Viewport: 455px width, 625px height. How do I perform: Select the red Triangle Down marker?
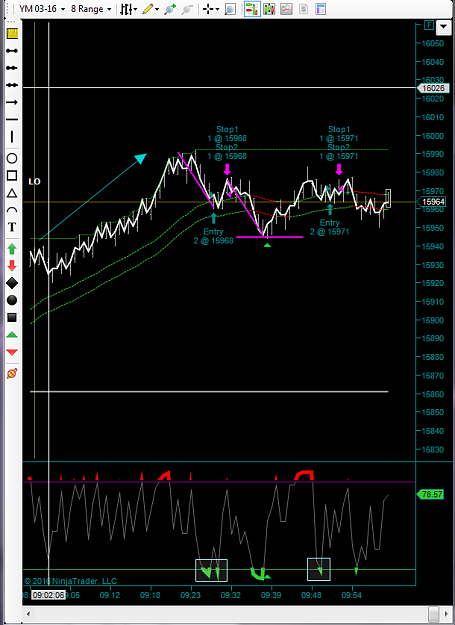[12, 352]
